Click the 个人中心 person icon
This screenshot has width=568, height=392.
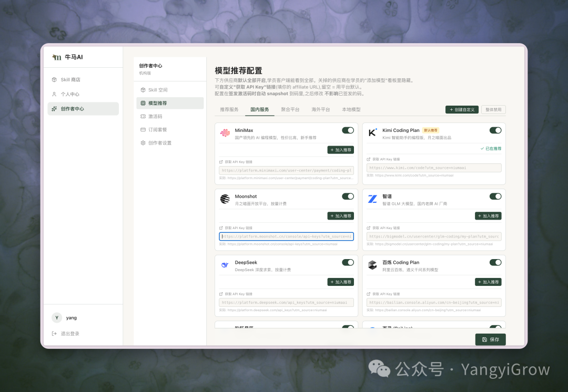[54, 94]
